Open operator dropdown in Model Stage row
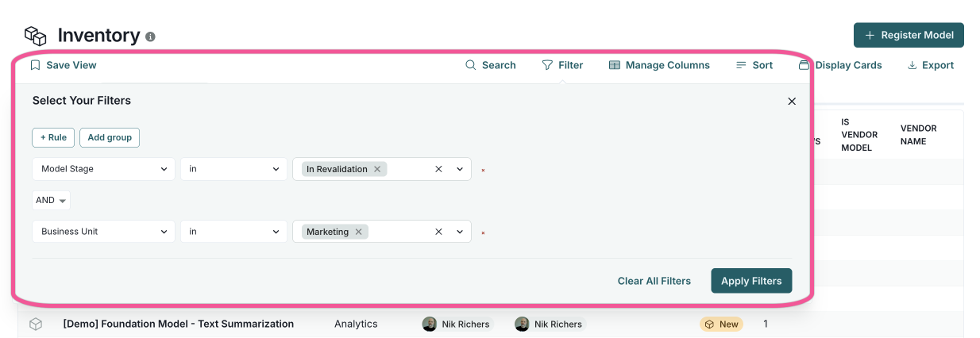The width and height of the screenshot is (980, 338). (x=233, y=169)
